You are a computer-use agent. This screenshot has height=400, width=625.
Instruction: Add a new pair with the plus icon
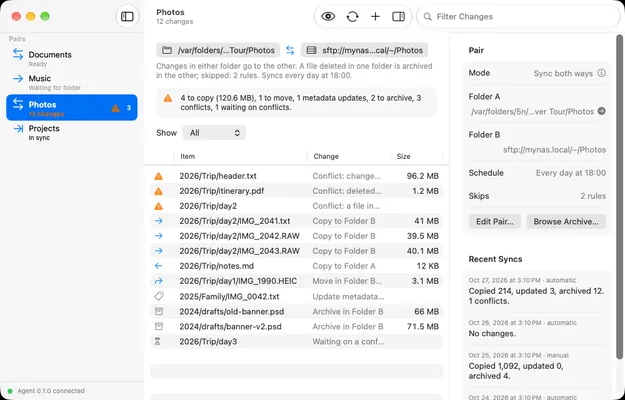(x=375, y=16)
